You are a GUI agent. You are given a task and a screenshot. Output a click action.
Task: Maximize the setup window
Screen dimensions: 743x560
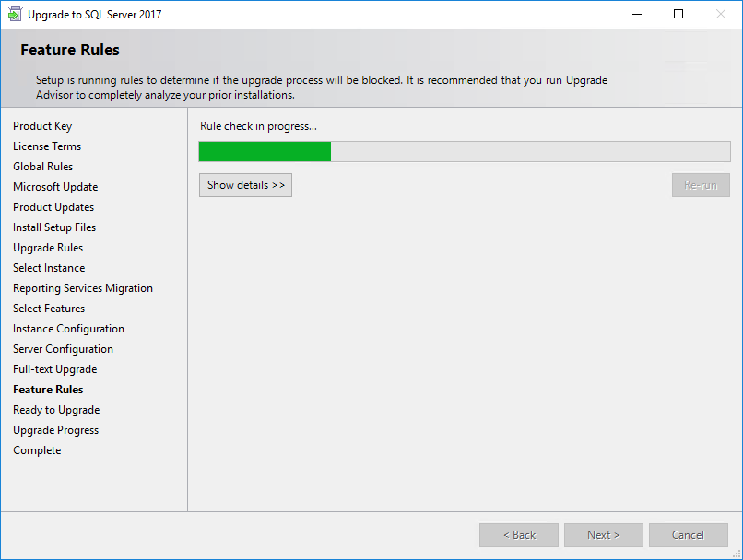coord(678,15)
